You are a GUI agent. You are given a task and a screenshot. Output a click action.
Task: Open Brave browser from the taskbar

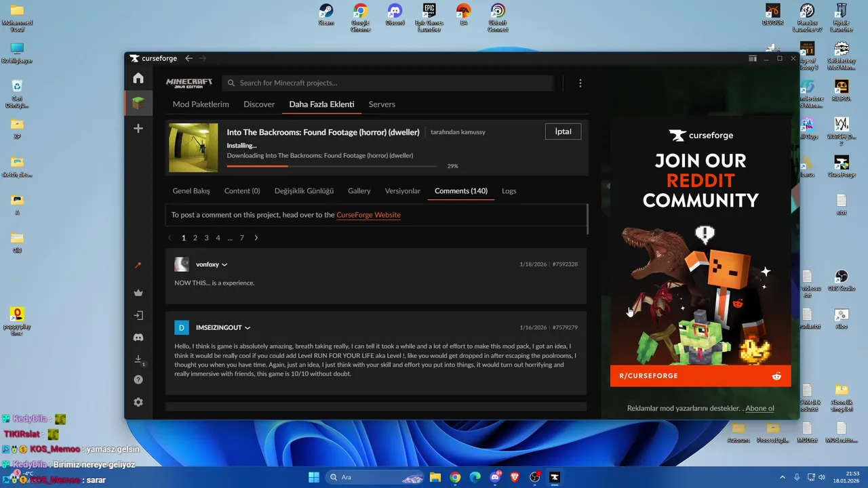[516, 477]
